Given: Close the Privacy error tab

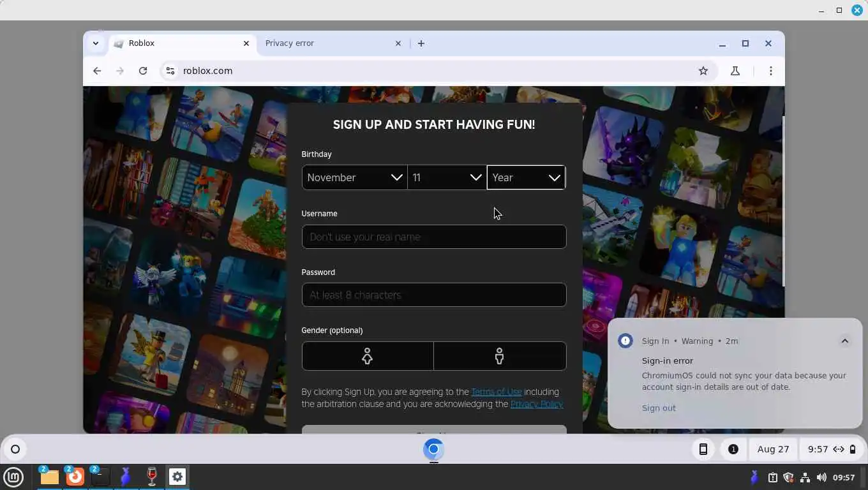Looking at the screenshot, I should pyautogui.click(x=398, y=43).
